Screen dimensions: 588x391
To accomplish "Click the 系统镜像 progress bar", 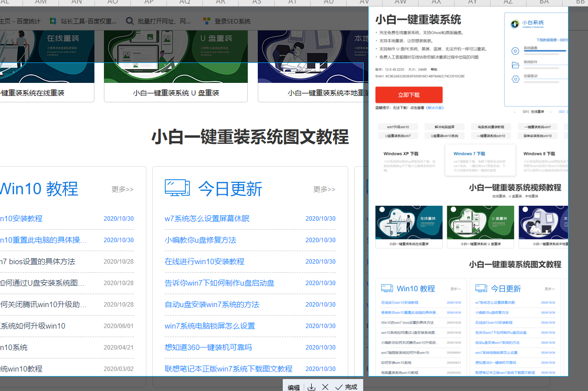I will [546, 50].
